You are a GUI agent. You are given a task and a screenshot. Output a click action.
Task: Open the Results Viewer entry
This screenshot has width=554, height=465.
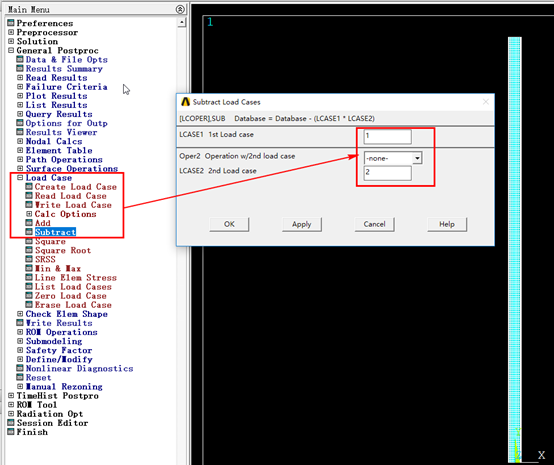click(x=61, y=132)
